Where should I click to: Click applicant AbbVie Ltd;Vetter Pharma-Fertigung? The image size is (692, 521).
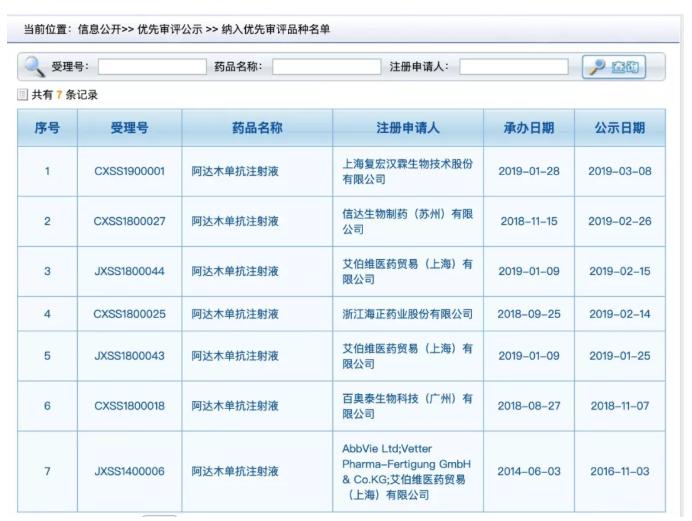406,472
